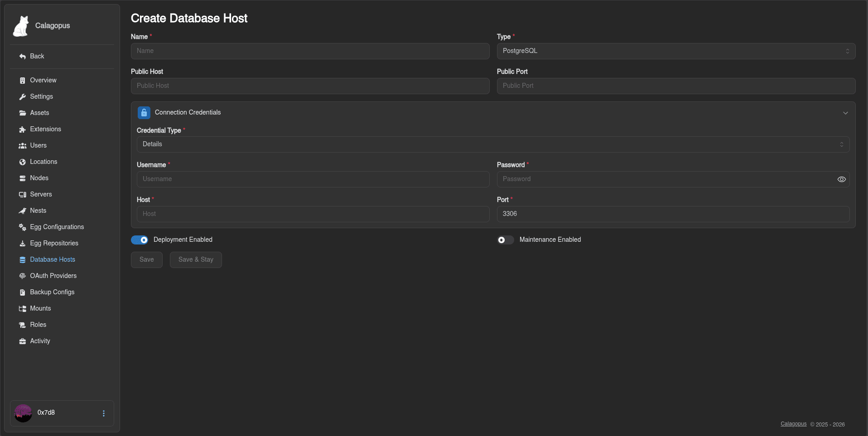
Task: Go to Backup Configs in sidebar
Action: coord(52,292)
